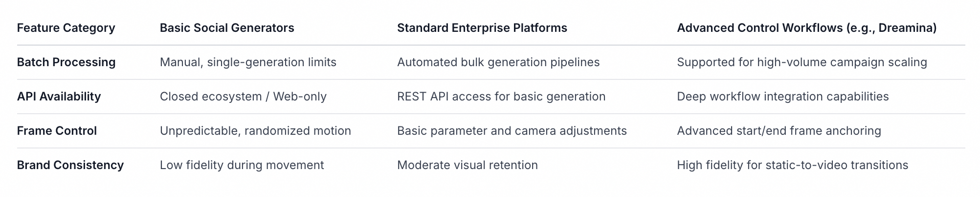Click the Feature Category column header
Viewport: 980px width, 197px height.
click(66, 28)
